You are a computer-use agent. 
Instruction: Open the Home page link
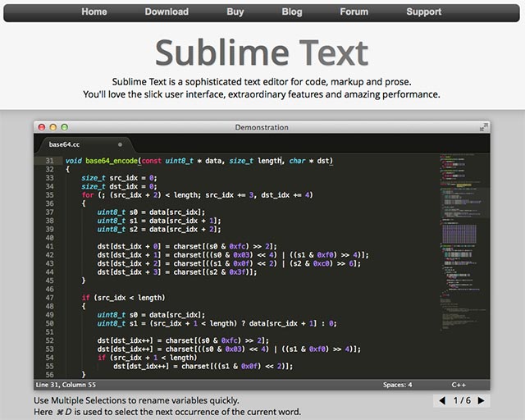[x=94, y=11]
